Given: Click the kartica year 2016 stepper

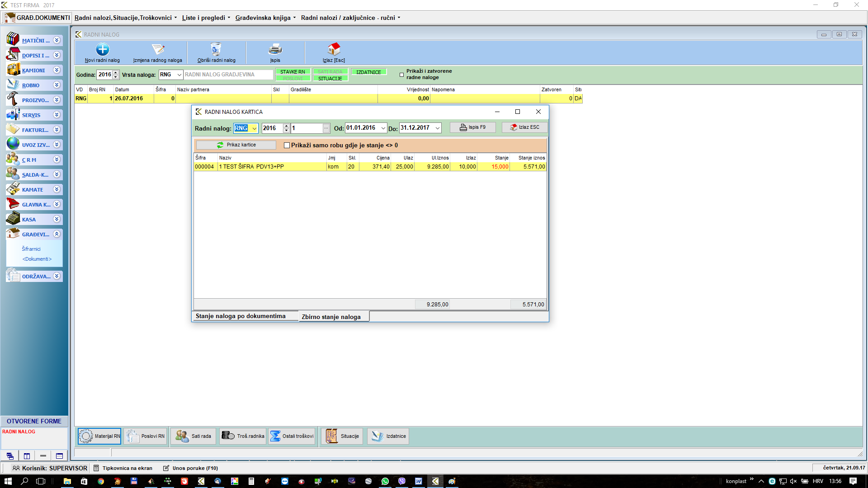Looking at the screenshot, I should (x=286, y=128).
